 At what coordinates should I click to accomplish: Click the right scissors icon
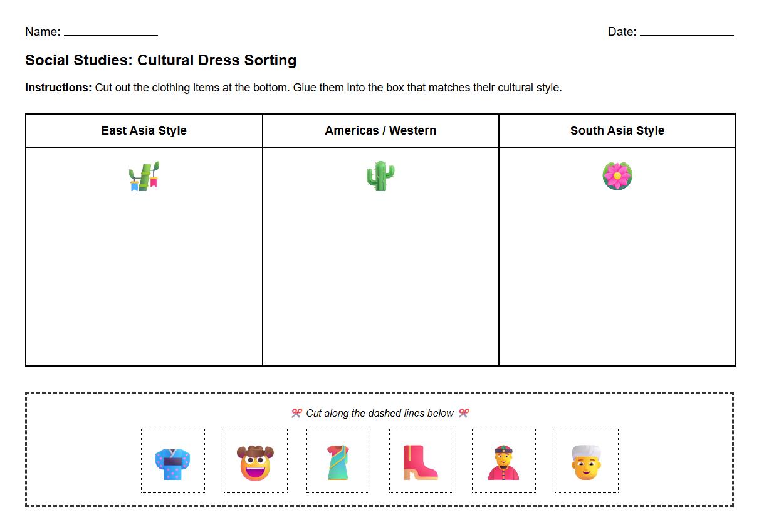point(464,413)
